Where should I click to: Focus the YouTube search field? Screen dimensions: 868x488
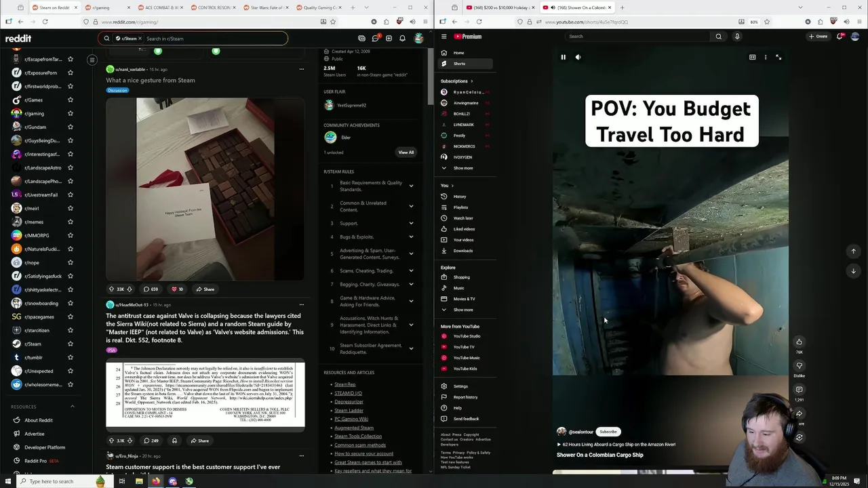click(637, 37)
